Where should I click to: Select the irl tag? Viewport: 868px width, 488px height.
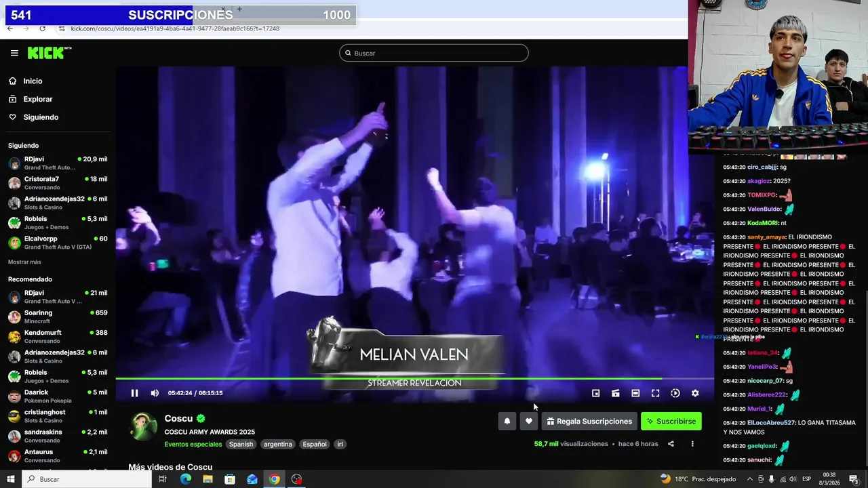click(x=340, y=444)
